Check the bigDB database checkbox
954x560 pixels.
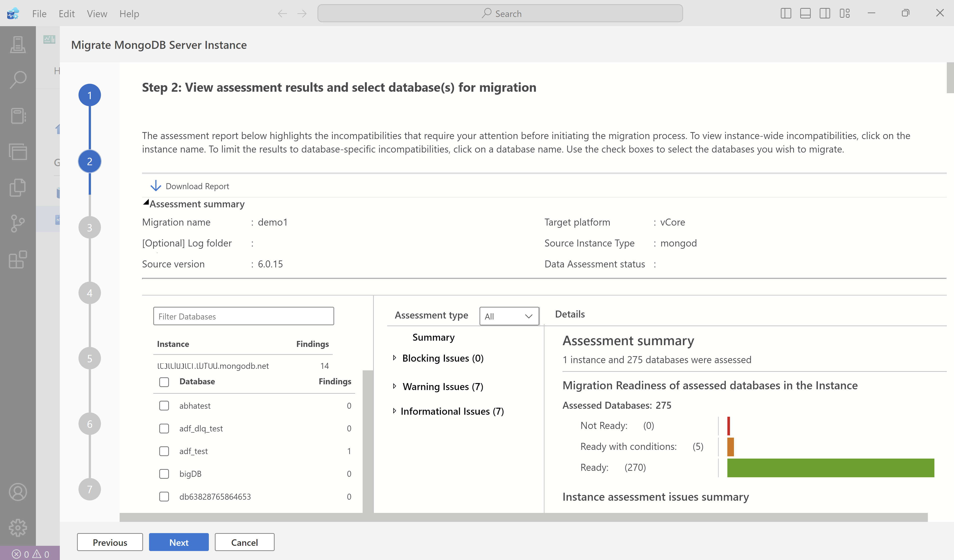[x=164, y=474]
